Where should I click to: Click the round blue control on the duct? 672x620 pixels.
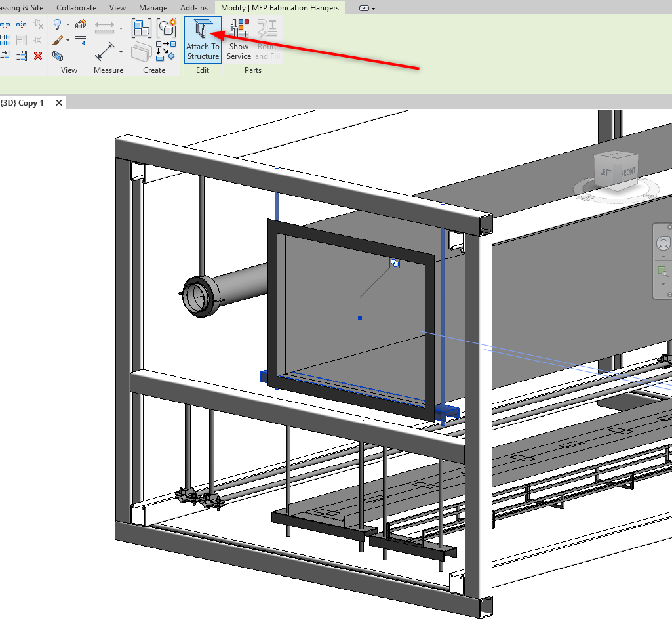click(x=395, y=263)
